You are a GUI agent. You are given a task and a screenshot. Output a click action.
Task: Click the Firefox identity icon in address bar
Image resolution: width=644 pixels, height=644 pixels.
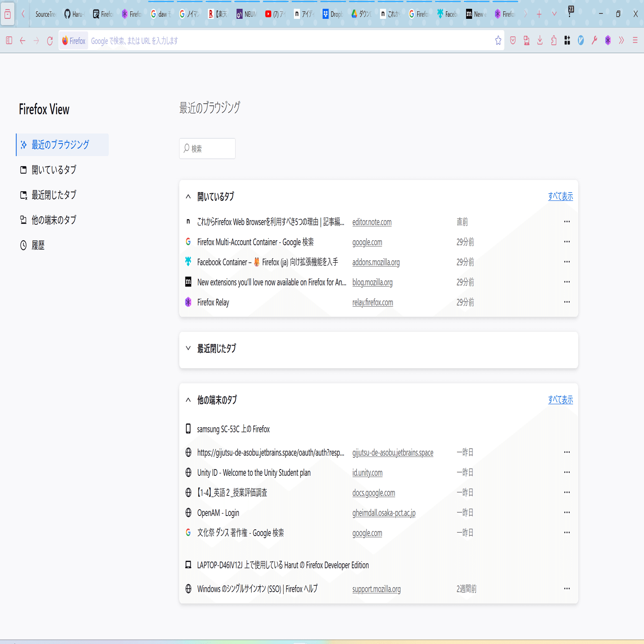(x=74, y=41)
